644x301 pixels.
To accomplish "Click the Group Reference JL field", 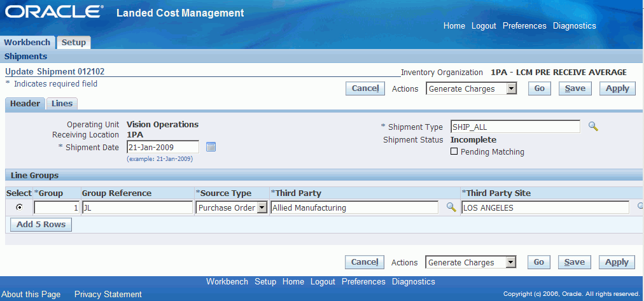I will [137, 208].
